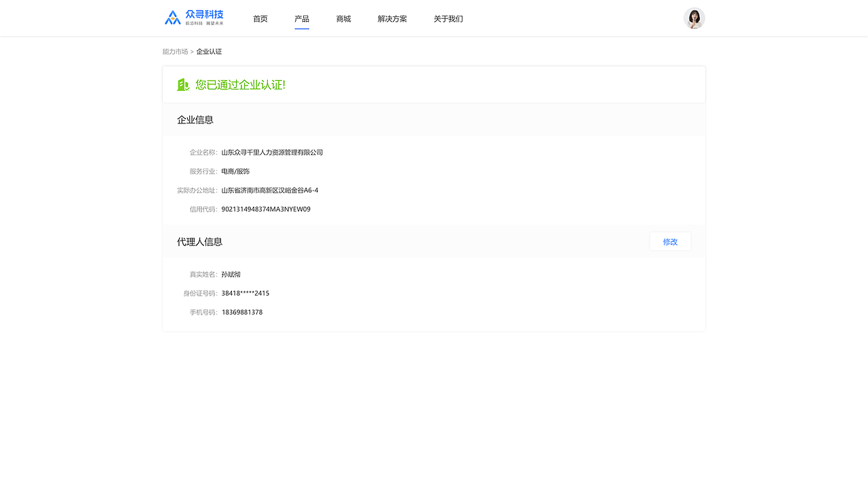Click the credit code 9021314948374MA3NYEW09
The width and height of the screenshot is (868, 488).
tap(266, 209)
